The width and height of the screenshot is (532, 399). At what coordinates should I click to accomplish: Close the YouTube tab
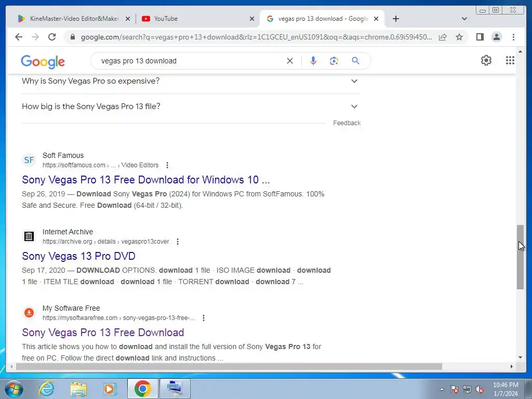tap(252, 19)
